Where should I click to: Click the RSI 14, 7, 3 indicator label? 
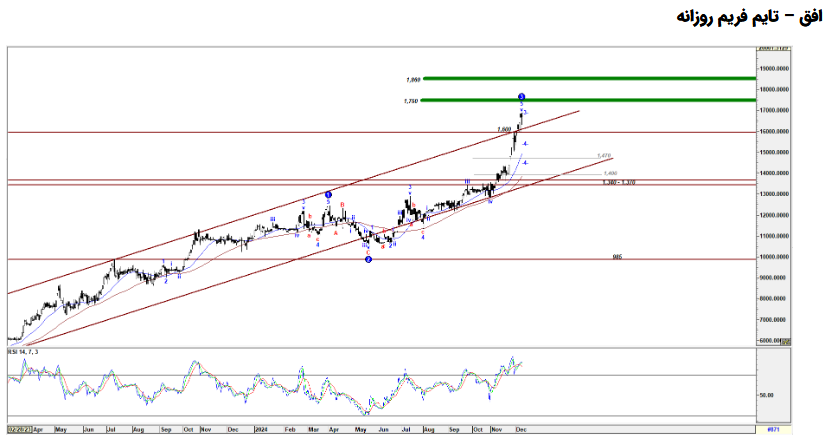[23, 351]
